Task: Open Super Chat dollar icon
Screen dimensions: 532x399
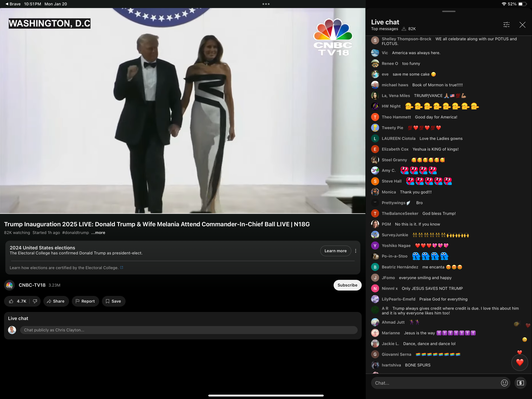Action: click(520, 383)
